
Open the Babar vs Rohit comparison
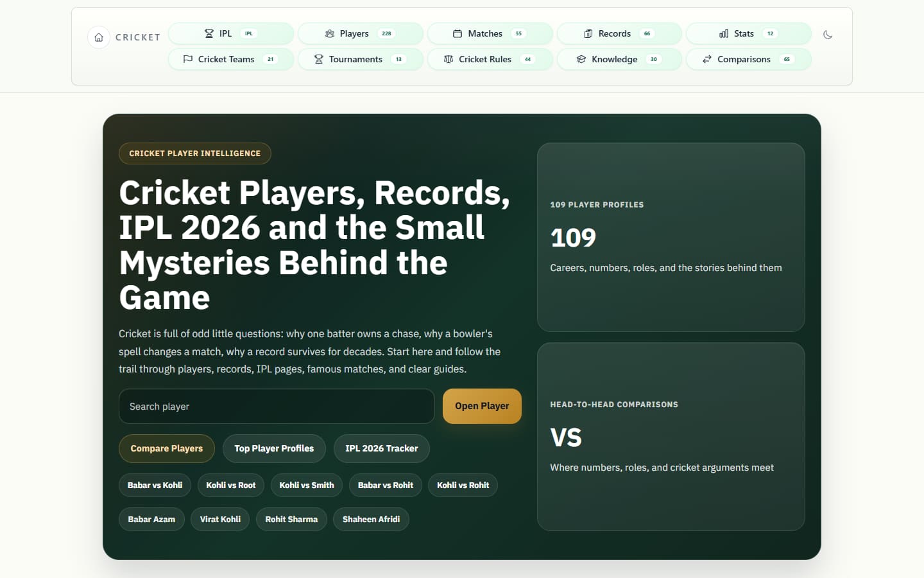point(386,485)
